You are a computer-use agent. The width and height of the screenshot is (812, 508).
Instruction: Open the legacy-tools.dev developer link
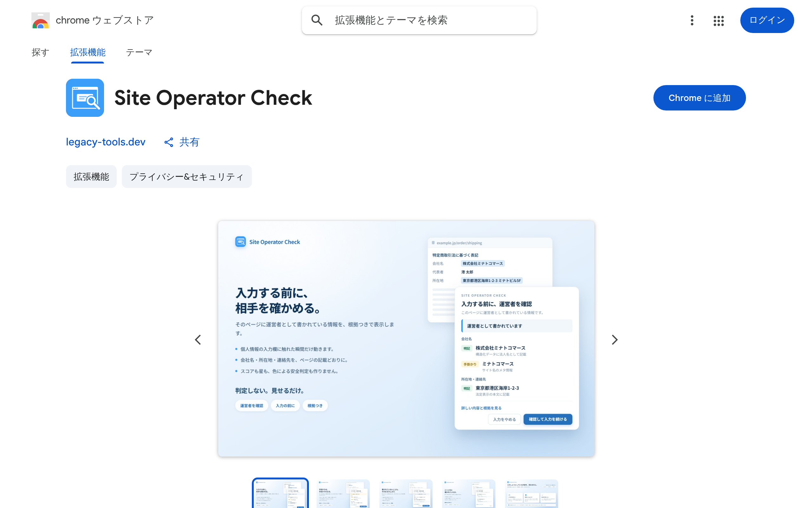(106, 142)
